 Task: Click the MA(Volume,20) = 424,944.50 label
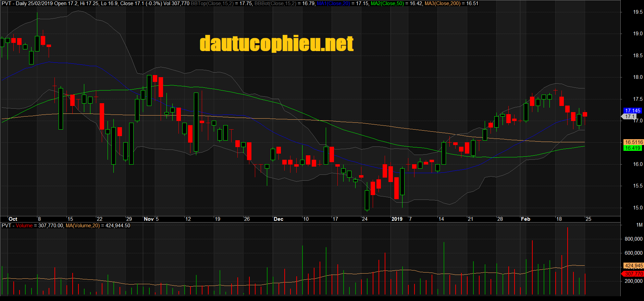[98, 226]
